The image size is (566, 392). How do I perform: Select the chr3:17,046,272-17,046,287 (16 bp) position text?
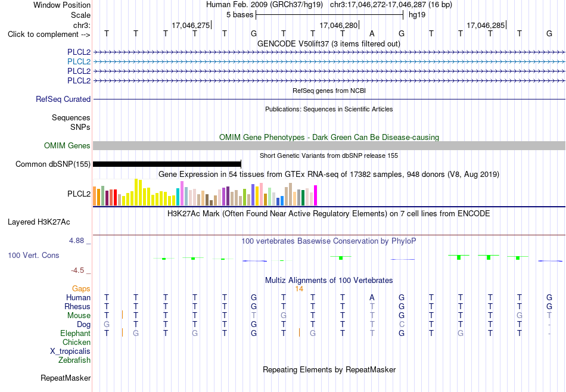click(x=391, y=5)
